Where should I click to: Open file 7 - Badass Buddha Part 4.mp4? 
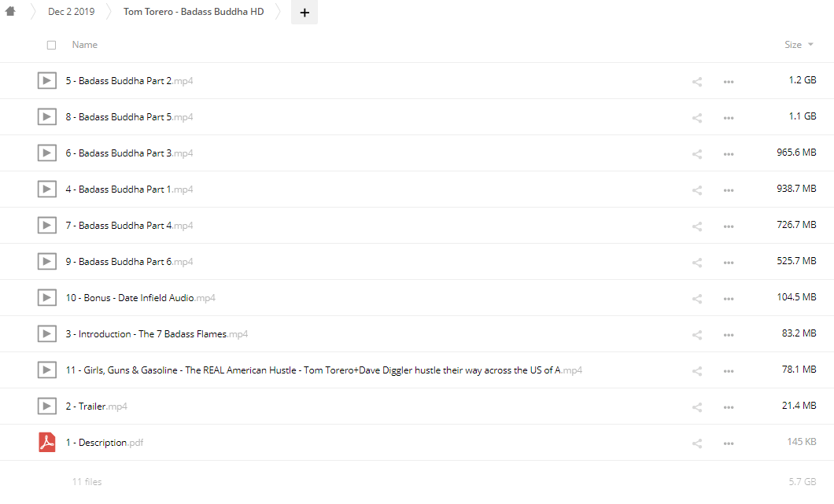tap(129, 226)
